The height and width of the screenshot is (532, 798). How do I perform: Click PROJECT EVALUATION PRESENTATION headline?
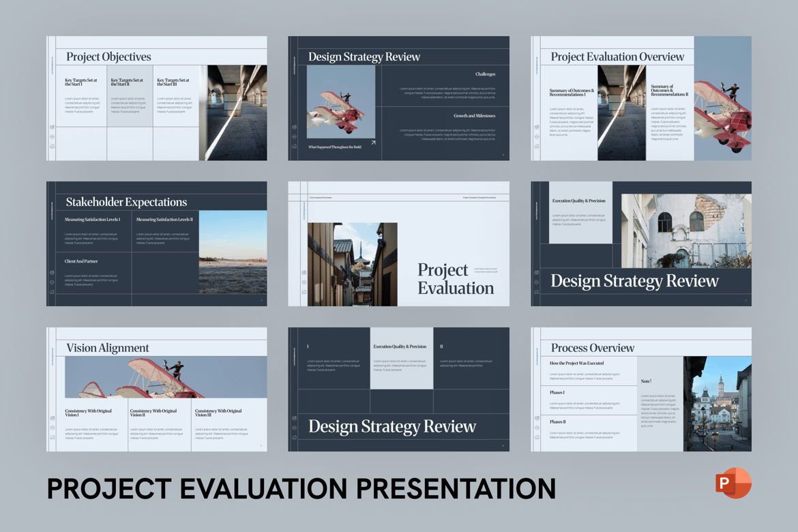click(301, 489)
